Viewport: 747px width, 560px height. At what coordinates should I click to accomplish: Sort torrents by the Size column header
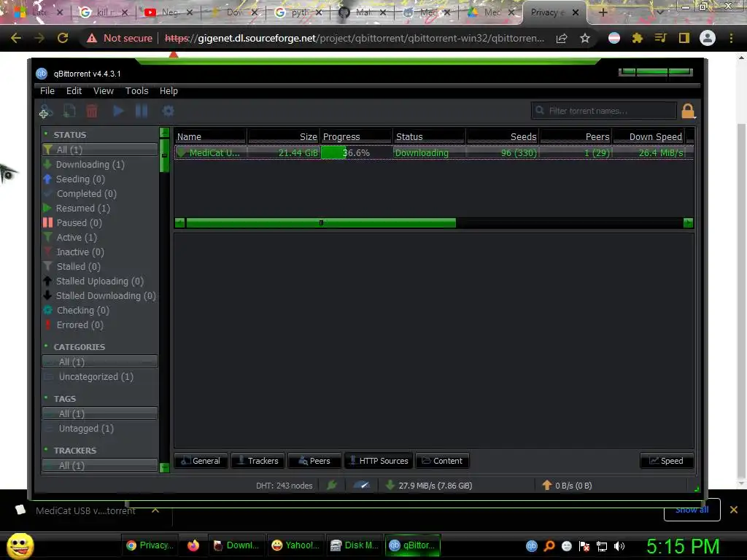[284, 136]
